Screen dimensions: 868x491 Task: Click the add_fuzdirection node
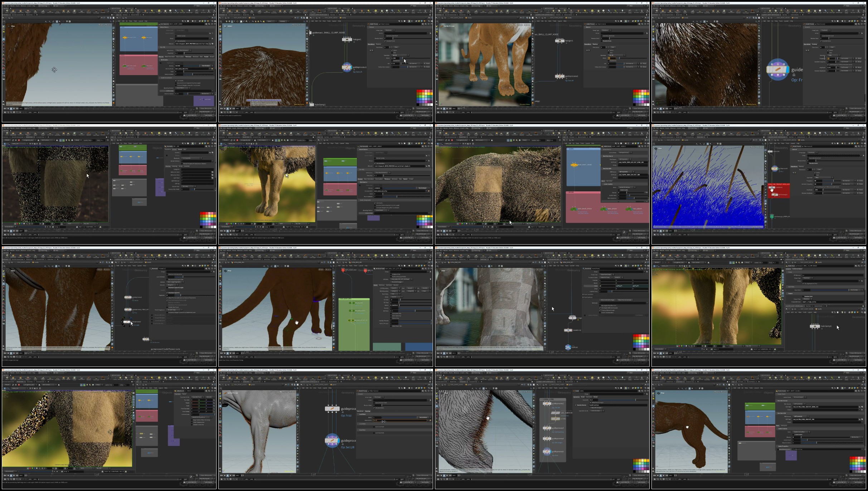click(x=555, y=413)
